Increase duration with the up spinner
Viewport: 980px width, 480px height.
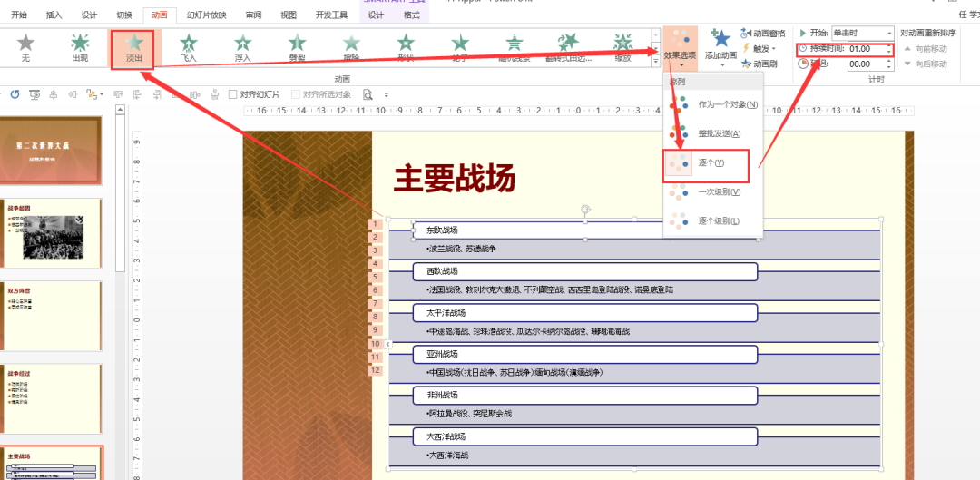point(888,45)
